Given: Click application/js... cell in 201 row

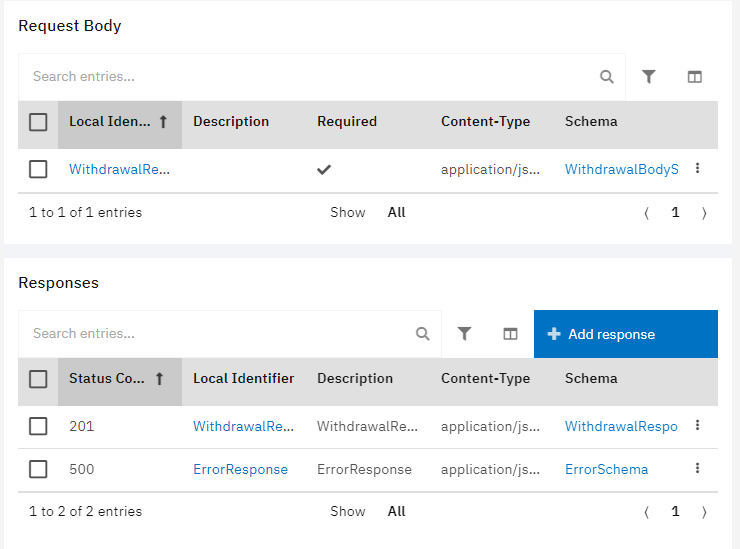Looking at the screenshot, I should pyautogui.click(x=490, y=426).
